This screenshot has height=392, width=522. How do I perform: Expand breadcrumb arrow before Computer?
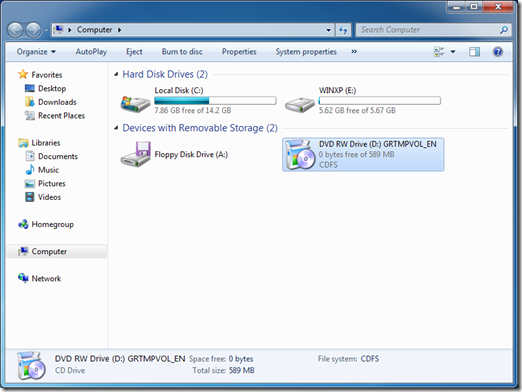click(70, 30)
